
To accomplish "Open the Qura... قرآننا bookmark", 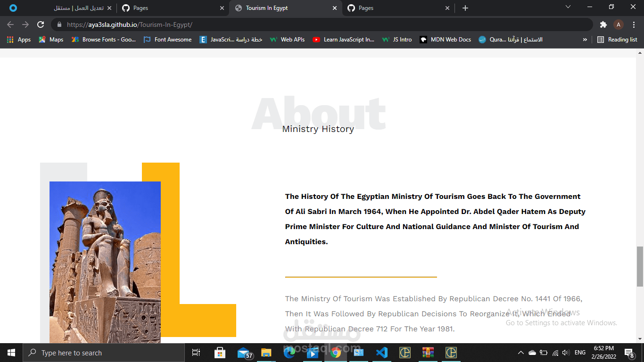I will point(511,40).
